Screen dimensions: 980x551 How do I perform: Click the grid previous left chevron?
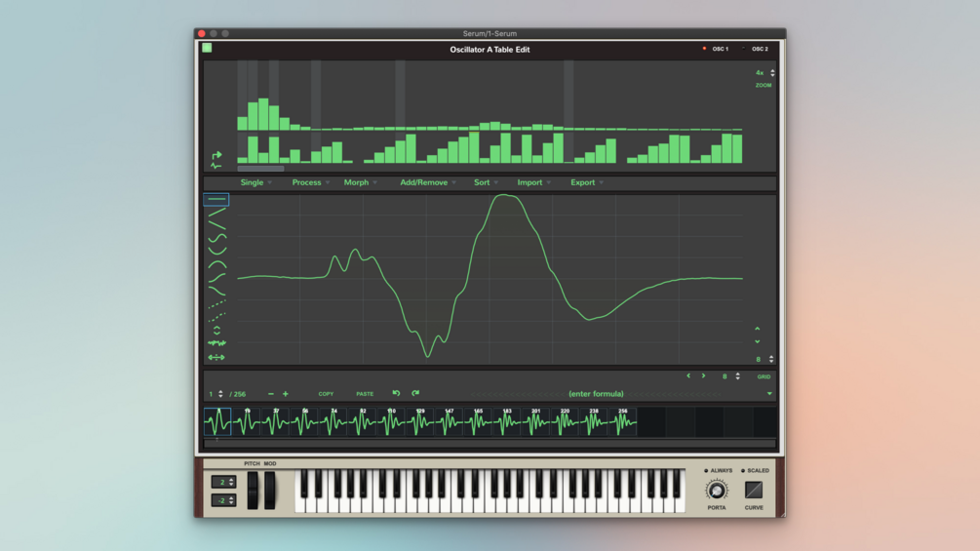(x=688, y=376)
